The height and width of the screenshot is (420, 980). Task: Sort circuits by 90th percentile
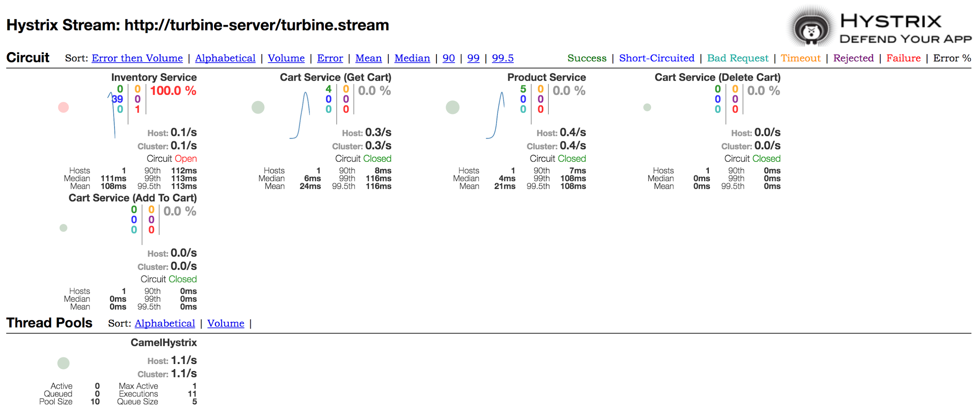pyautogui.click(x=448, y=58)
